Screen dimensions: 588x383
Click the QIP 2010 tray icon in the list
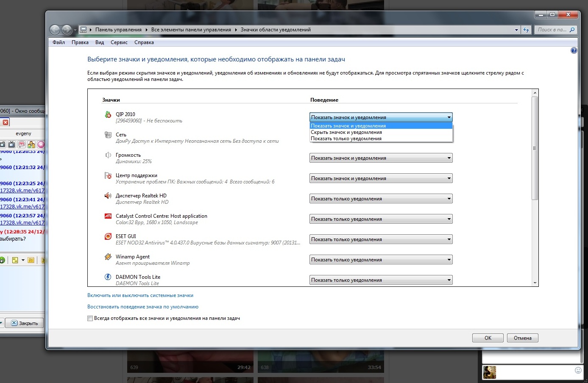108,114
